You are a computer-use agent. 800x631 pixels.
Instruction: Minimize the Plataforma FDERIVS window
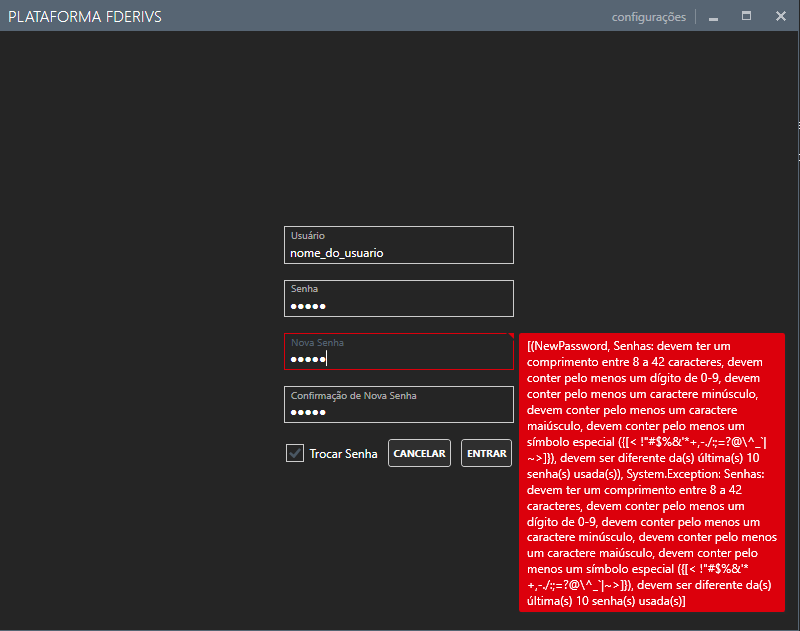pyautogui.click(x=714, y=17)
